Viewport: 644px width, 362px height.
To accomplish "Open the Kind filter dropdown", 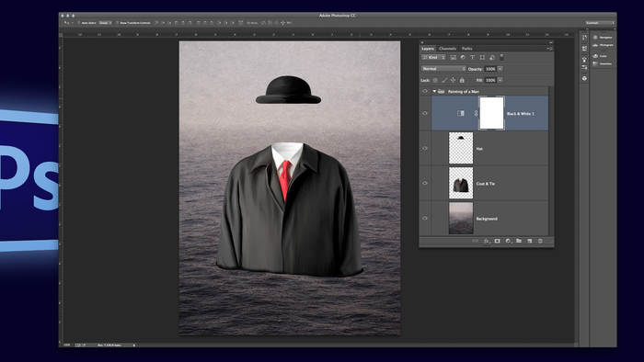I will pos(434,57).
